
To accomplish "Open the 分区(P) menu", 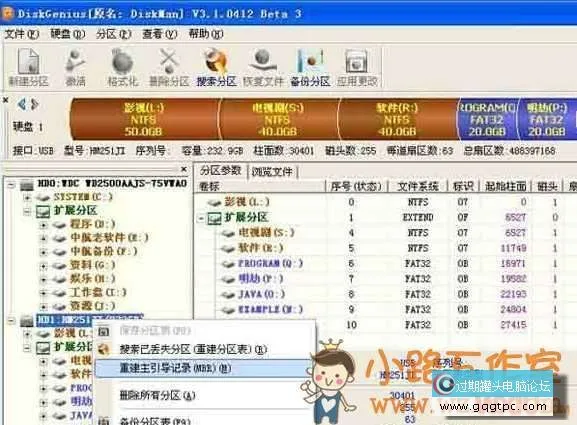I will (113, 34).
